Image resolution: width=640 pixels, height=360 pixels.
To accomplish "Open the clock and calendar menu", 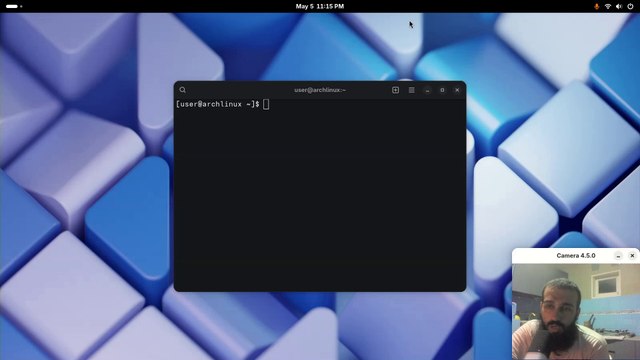I will (320, 6).
